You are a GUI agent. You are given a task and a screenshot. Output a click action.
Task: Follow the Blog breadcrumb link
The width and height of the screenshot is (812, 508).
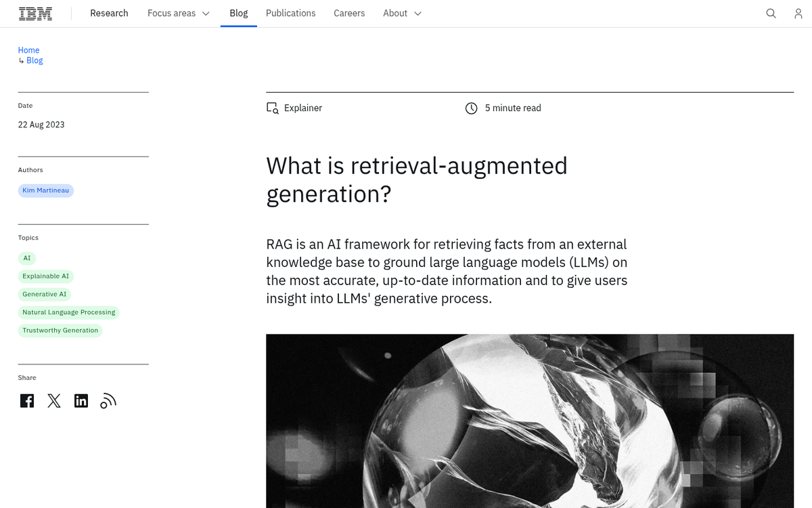(35, 60)
